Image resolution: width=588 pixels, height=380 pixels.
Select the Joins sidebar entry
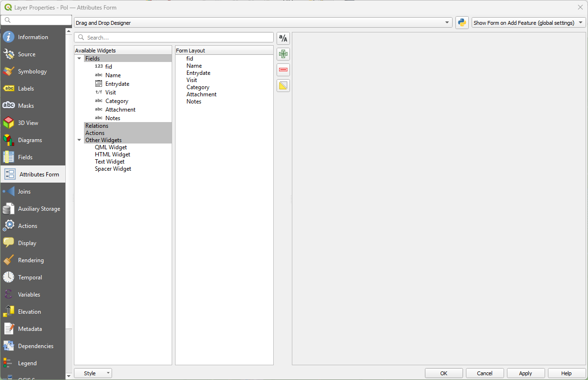(x=24, y=192)
